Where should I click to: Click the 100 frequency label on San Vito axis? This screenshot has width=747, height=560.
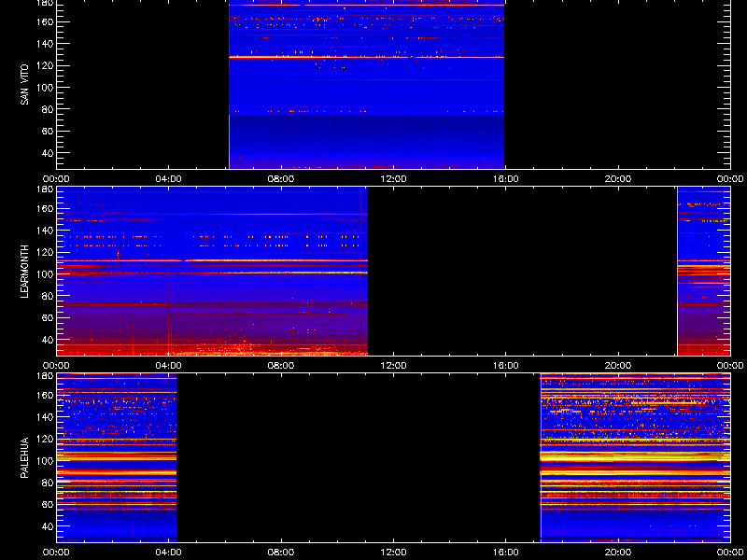44,88
